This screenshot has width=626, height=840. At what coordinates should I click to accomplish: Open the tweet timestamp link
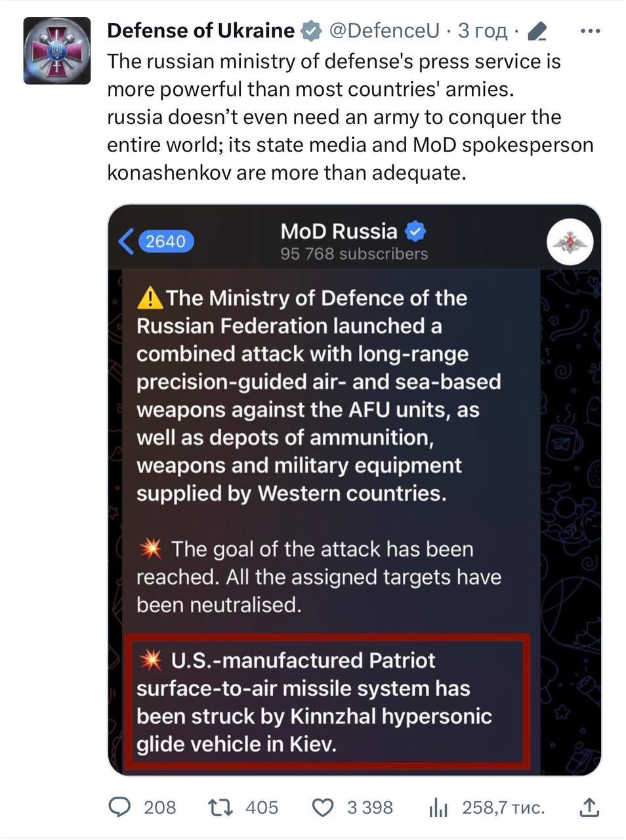click(482, 30)
